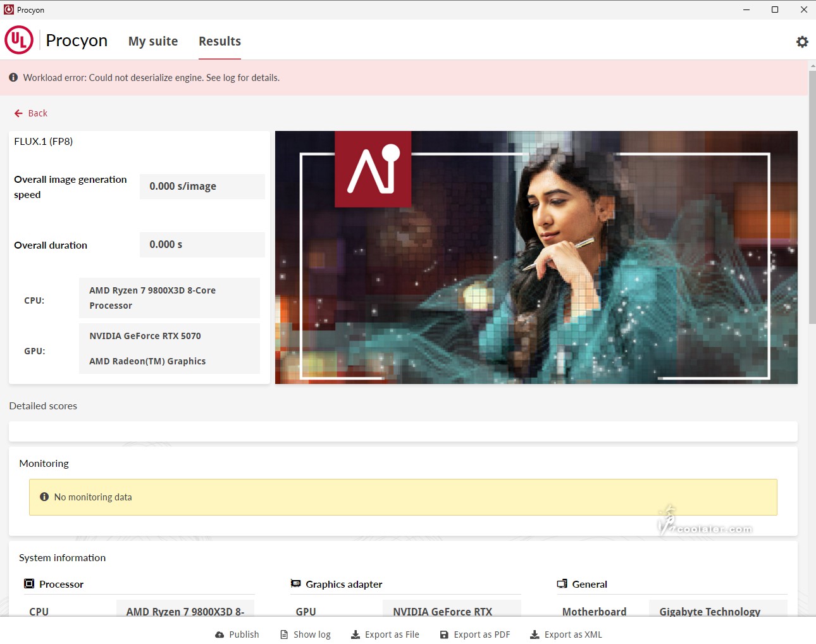The width and height of the screenshot is (816, 644).
Task: Open the settings gear icon
Action: 802,42
